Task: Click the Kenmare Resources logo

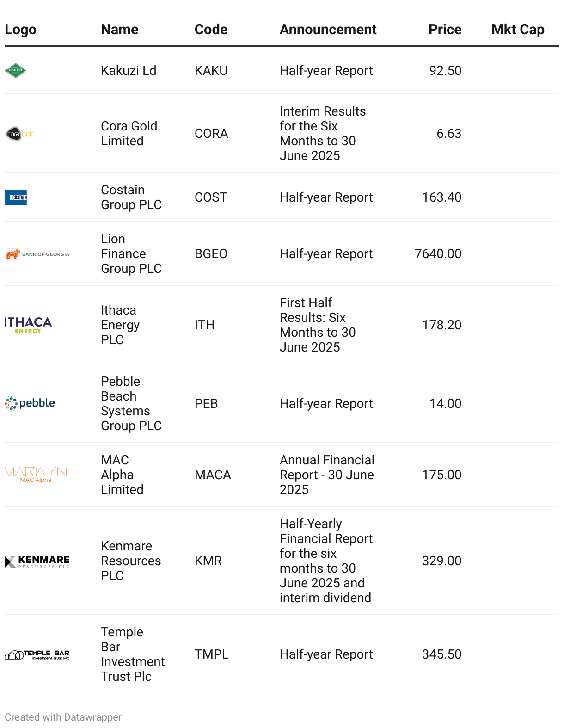Action: (37, 561)
